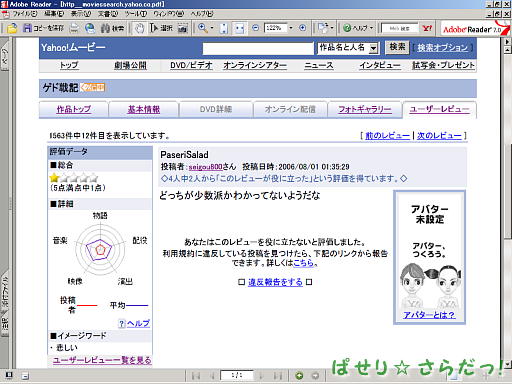Screen dimensions: 512x384
Task: Click the 122% zoom value field
Action: [x=275, y=28]
